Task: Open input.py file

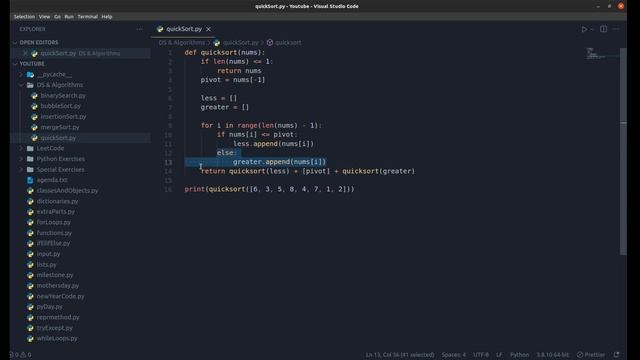Action: [48, 254]
